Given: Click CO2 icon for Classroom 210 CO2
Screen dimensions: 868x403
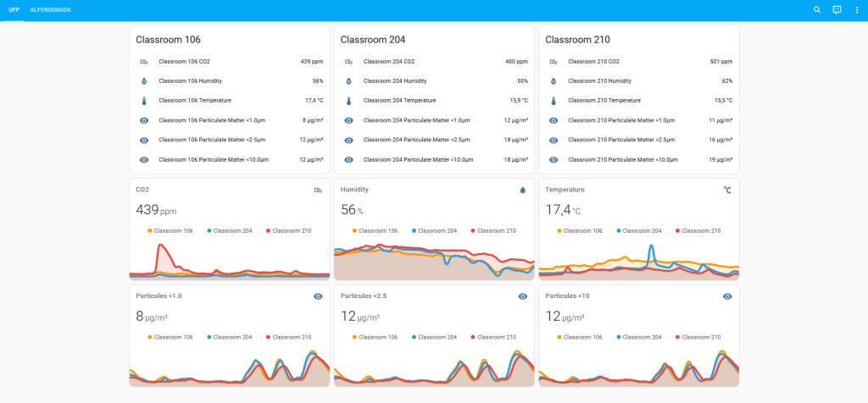Looking at the screenshot, I should (554, 62).
